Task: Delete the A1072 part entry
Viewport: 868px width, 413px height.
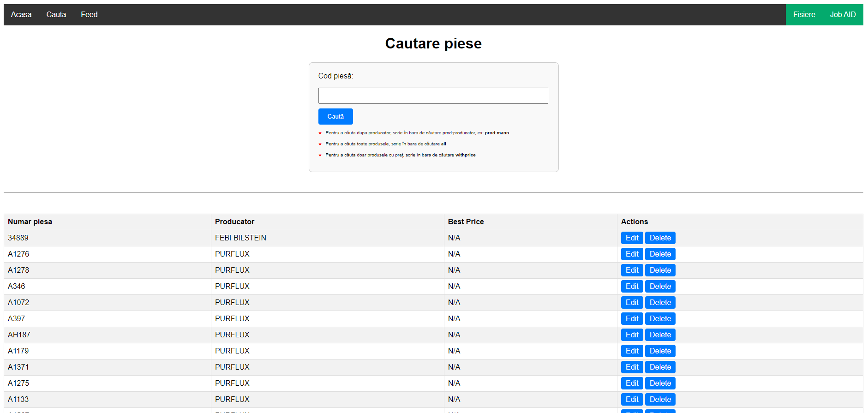Action: tap(660, 303)
